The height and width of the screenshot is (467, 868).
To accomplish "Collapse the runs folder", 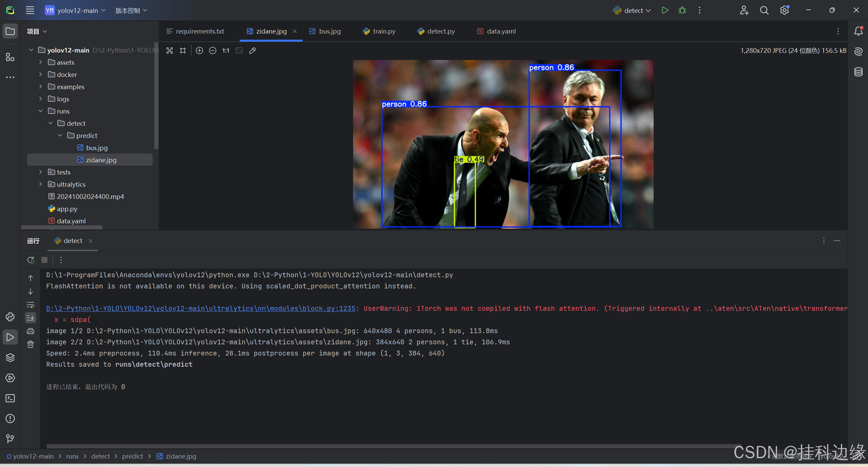I will tap(41, 111).
